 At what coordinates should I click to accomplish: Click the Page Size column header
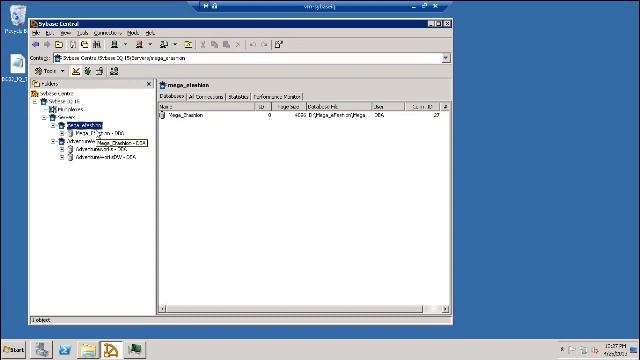[289, 107]
